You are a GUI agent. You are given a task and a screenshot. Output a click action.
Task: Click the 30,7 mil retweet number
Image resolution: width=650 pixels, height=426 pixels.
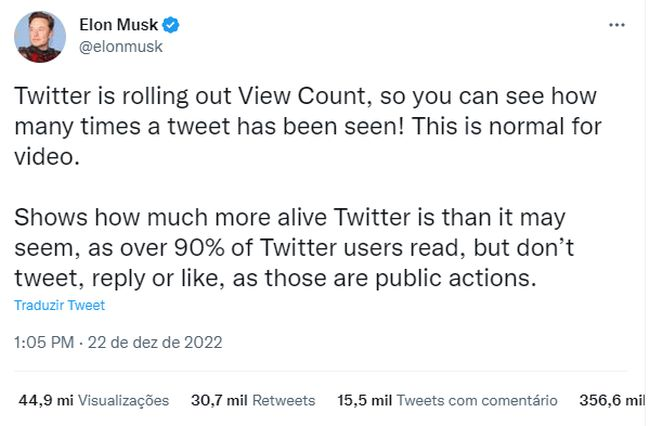pos(218,400)
